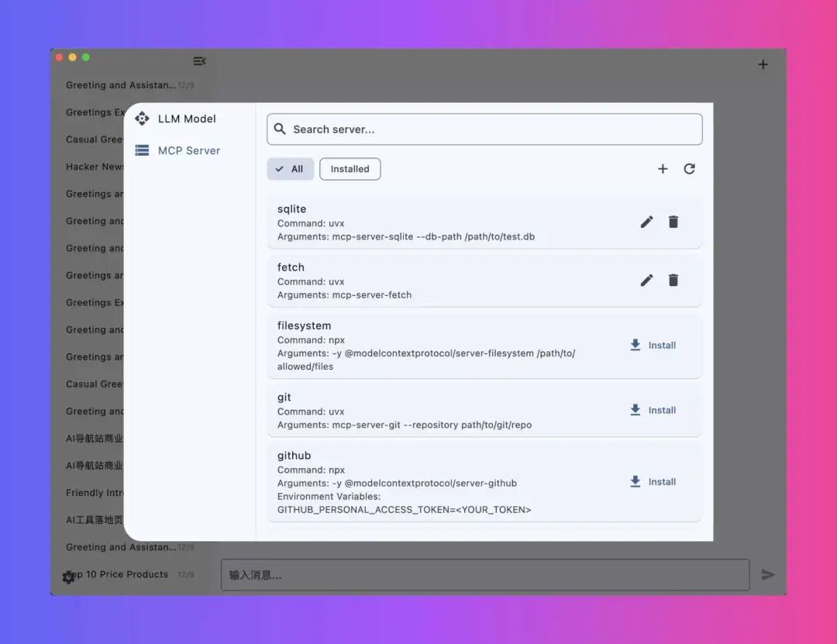Add a new MCP server with plus icon
The height and width of the screenshot is (644, 837).
[x=663, y=169]
